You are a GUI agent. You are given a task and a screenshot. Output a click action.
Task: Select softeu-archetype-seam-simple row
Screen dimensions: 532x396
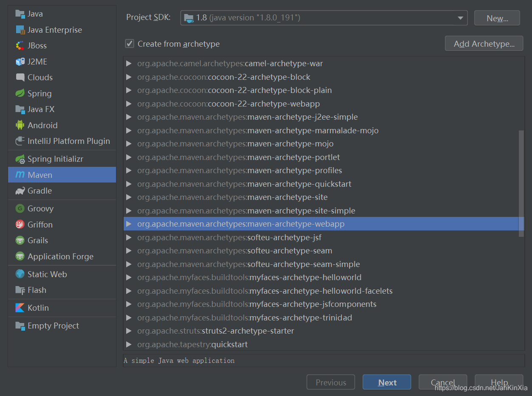[324, 264]
